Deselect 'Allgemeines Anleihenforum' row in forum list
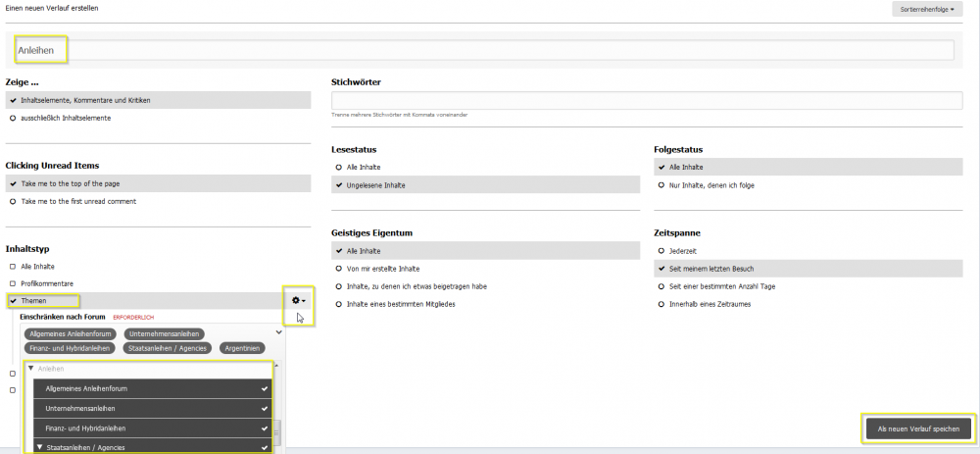Screen dimensions: 980x454 click(153, 388)
